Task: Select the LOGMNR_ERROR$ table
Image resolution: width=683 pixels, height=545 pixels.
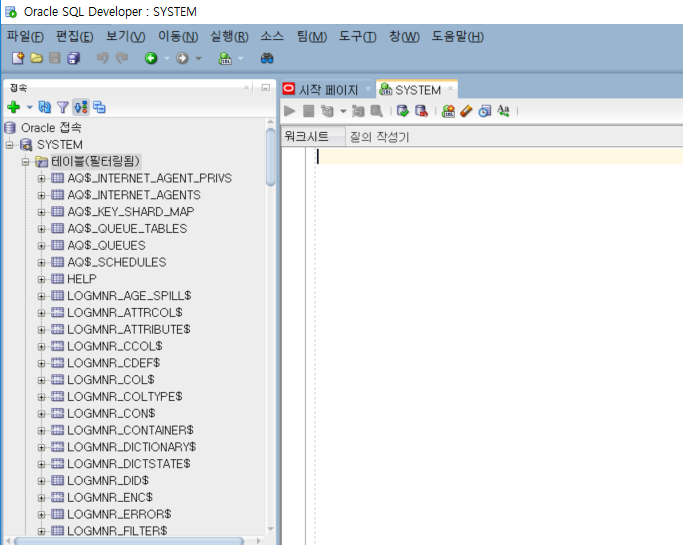Action: (x=119, y=514)
